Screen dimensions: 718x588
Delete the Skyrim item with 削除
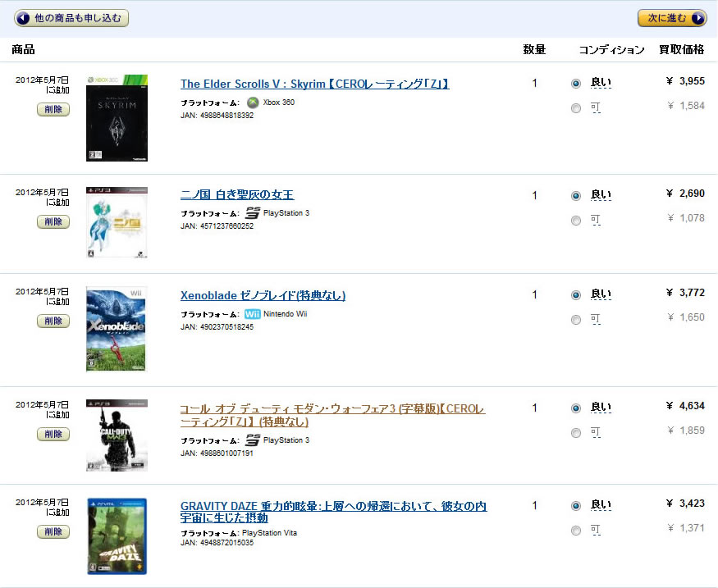click(53, 109)
